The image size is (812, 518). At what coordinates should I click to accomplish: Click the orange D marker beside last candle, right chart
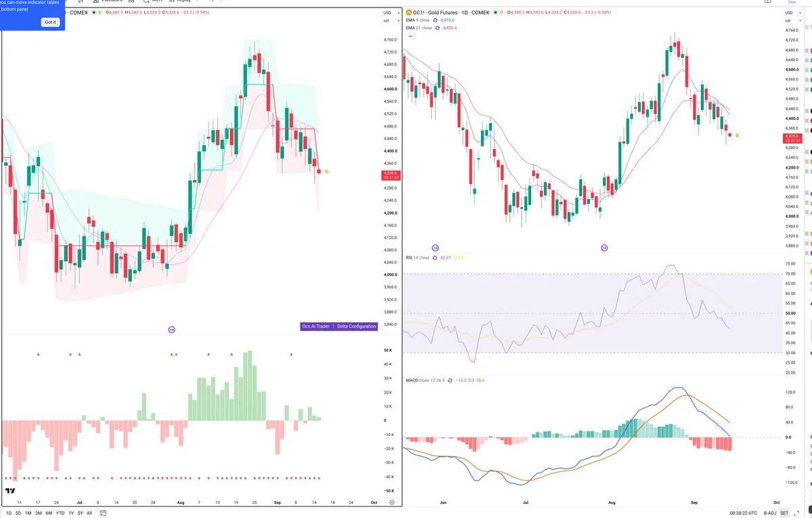coord(738,135)
